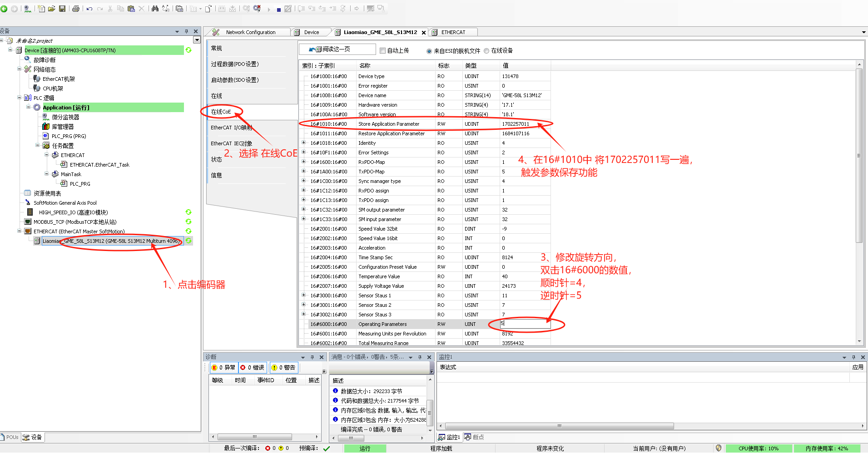The width and height of the screenshot is (868, 453).
Task: Click the 16#6000 Operating Parameters value field
Action: 525,324
